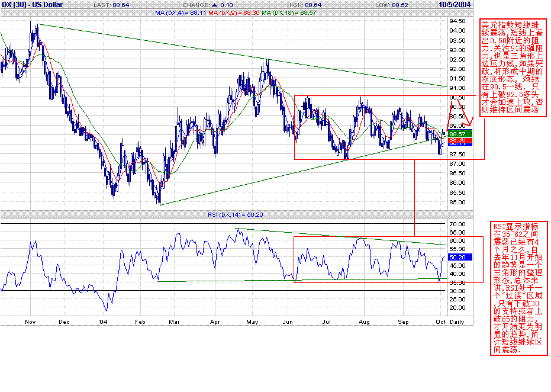This screenshot has height=392, width=551.
Task: Click RSI axis label 20.00
Action: [457, 308]
